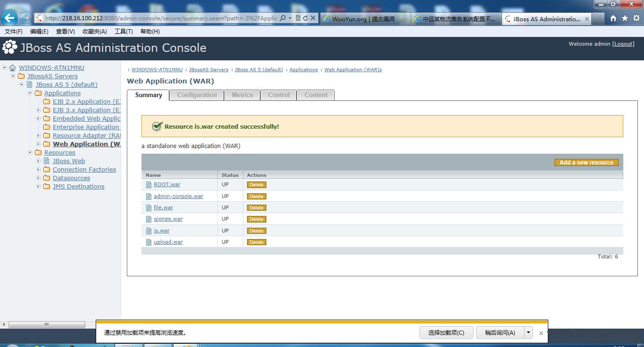Switch to the Metrics tab
Viewport: 644px width, 347px height.
click(242, 95)
